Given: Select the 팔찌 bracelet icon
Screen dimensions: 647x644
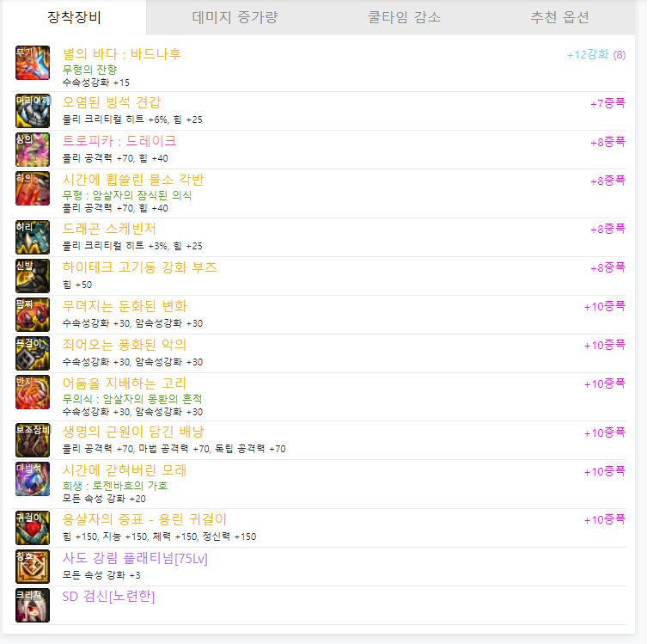Looking at the screenshot, I should [x=33, y=315].
